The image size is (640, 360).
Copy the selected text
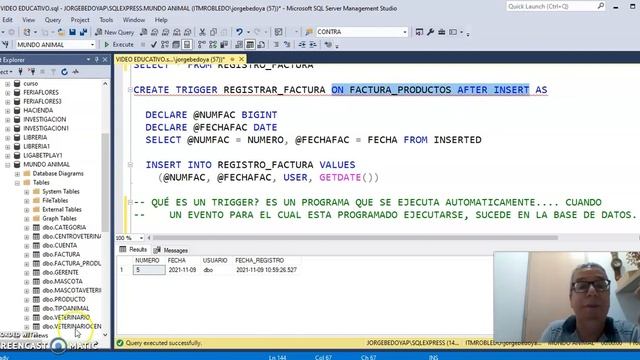pos(213,32)
